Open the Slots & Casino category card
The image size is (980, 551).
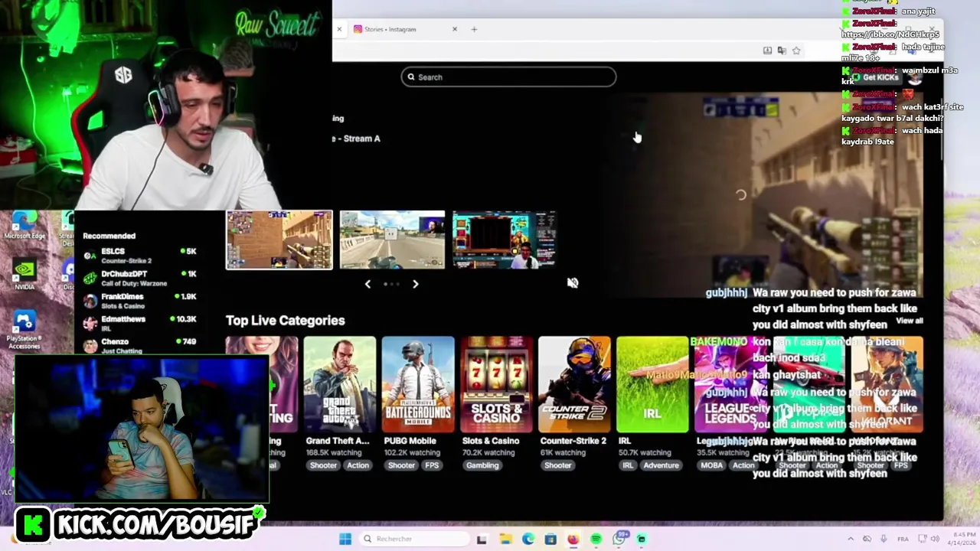[x=496, y=385]
